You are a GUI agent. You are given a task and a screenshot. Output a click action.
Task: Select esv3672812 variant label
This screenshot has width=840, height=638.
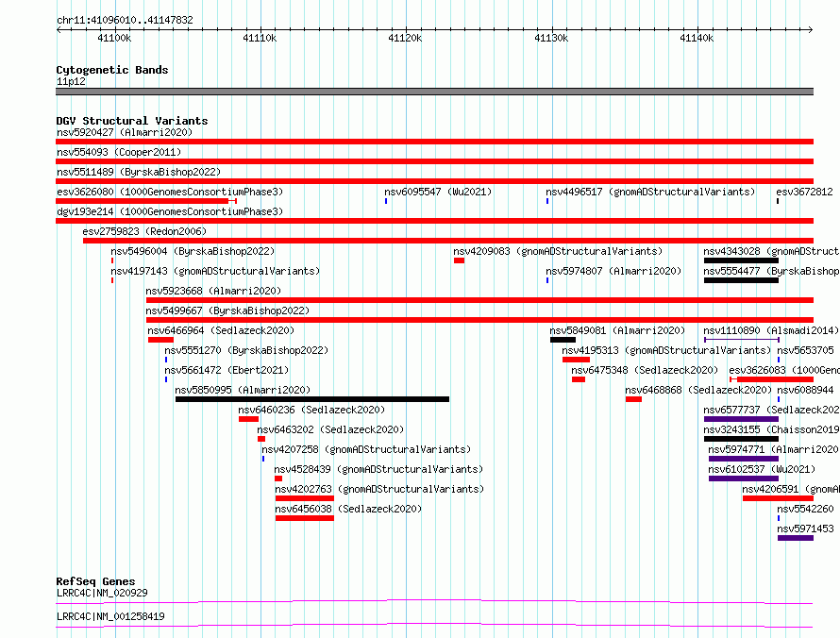[805, 192]
